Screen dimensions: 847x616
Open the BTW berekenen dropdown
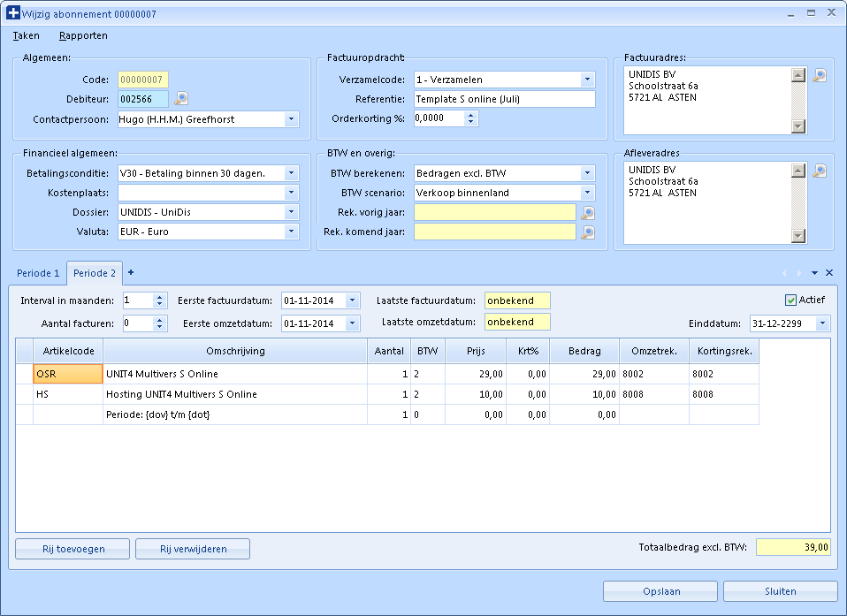[x=588, y=173]
